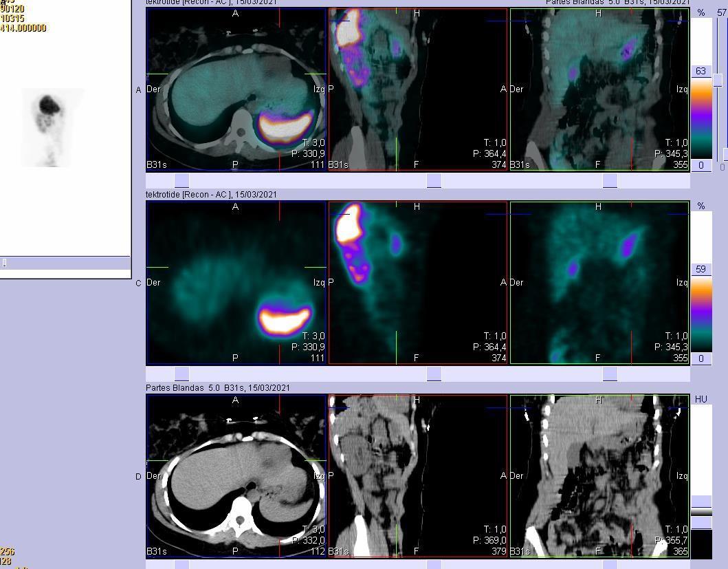Image resolution: width=728 pixels, height=569 pixels.
Task: Select the fused coronal SPECT/CT view
Action: tap(599, 89)
